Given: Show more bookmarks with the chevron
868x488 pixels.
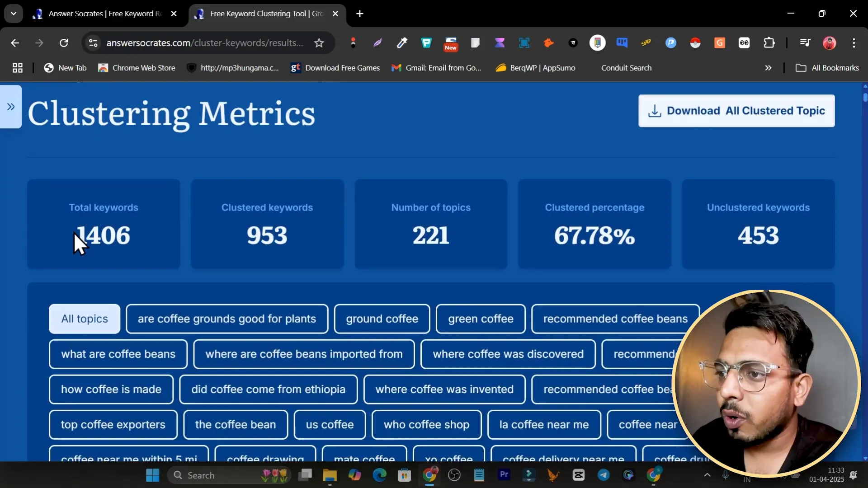Looking at the screenshot, I should tap(768, 68).
